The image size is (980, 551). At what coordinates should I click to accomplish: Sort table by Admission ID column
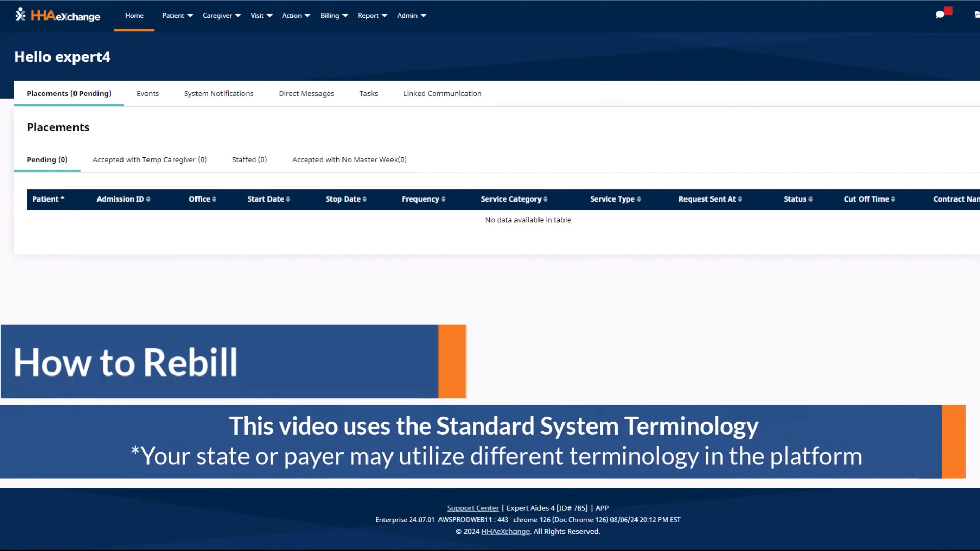click(x=123, y=199)
